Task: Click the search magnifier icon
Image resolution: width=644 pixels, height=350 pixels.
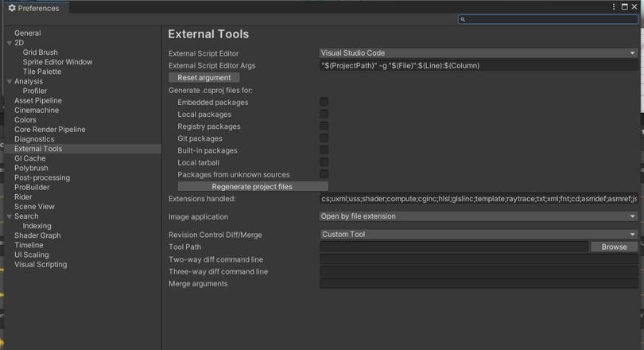Action: pyautogui.click(x=463, y=19)
